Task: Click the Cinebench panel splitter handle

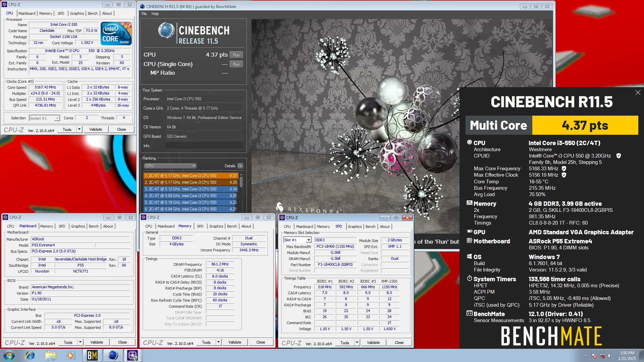Action: click(x=249, y=133)
